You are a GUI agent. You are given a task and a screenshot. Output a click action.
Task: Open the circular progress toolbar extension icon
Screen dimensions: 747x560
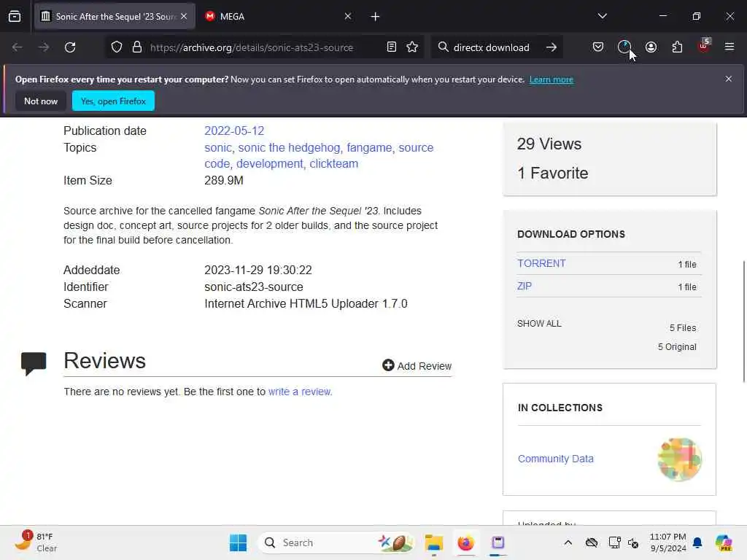pos(624,47)
